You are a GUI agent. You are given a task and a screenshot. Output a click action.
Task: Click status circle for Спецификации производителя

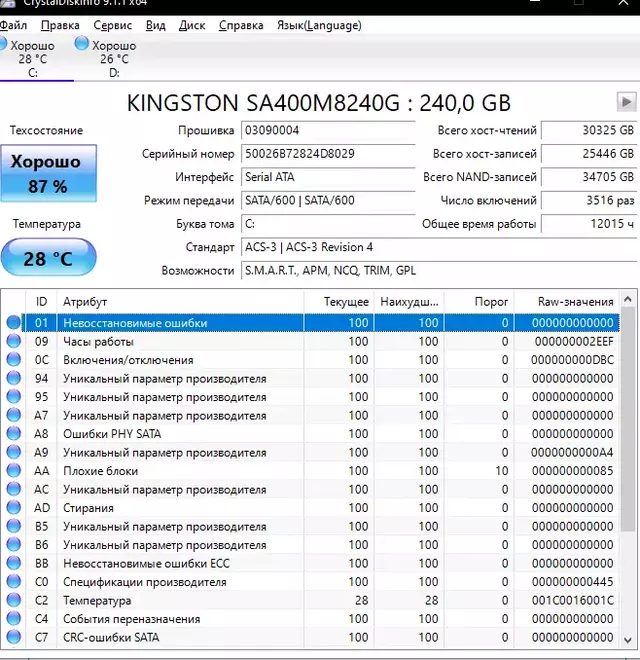tap(13, 582)
